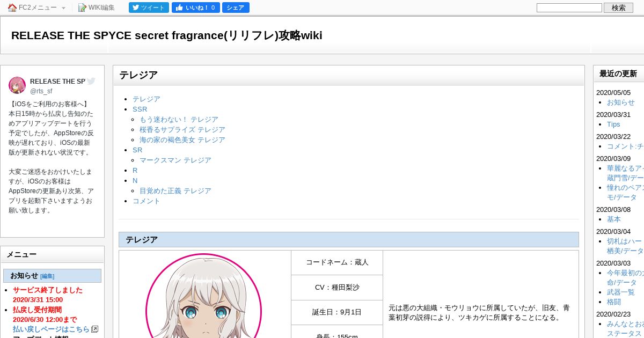The width and height of the screenshot is (644, 338).
Task: Click the 誕生日：9月1日 table cell
Action: point(337,312)
